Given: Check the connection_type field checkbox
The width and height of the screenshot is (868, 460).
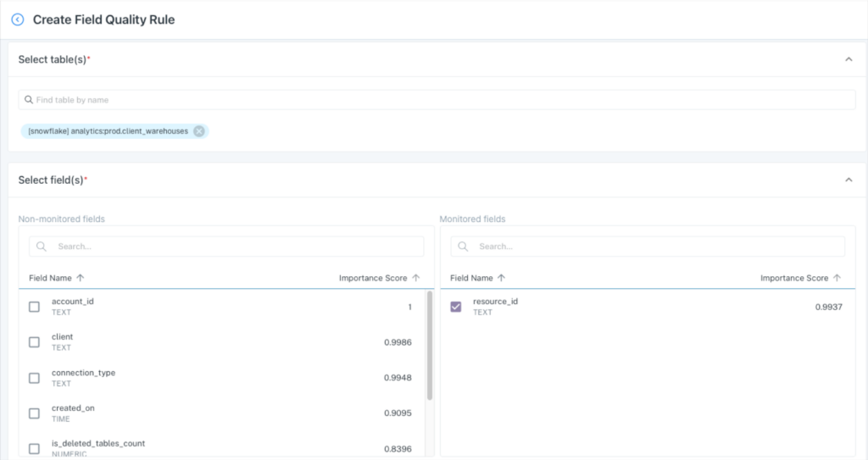Looking at the screenshot, I should click(x=34, y=378).
